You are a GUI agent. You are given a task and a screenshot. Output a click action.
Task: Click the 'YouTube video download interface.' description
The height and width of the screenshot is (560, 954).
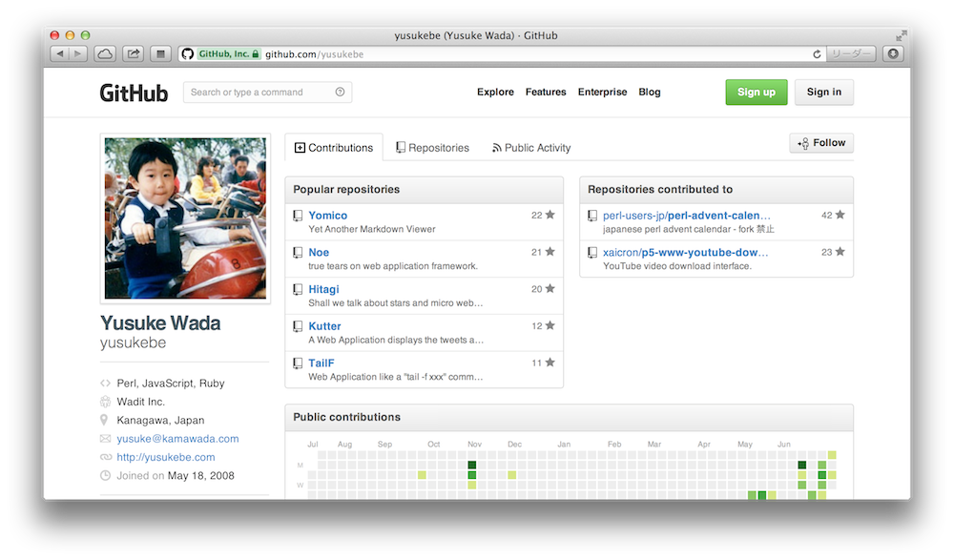click(x=677, y=266)
